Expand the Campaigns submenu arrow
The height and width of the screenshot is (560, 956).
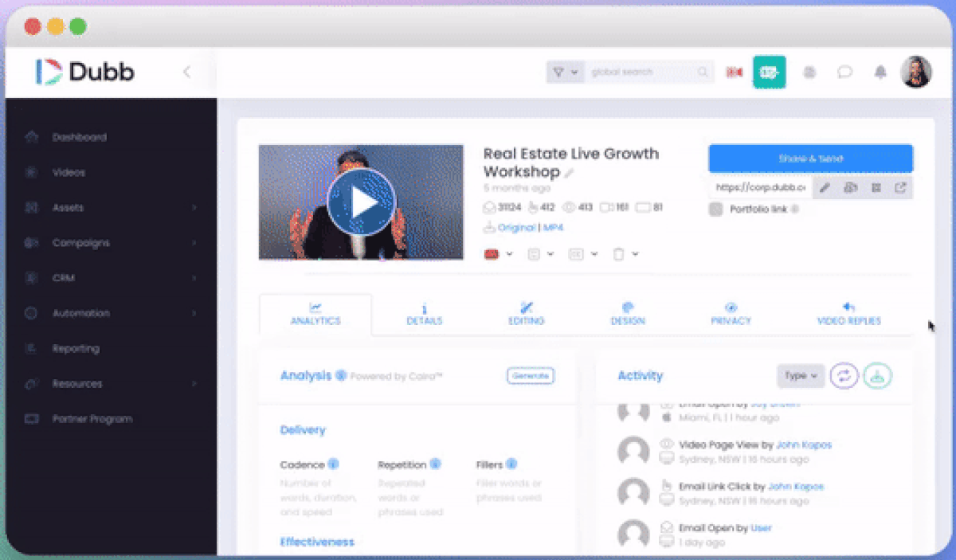(x=195, y=243)
